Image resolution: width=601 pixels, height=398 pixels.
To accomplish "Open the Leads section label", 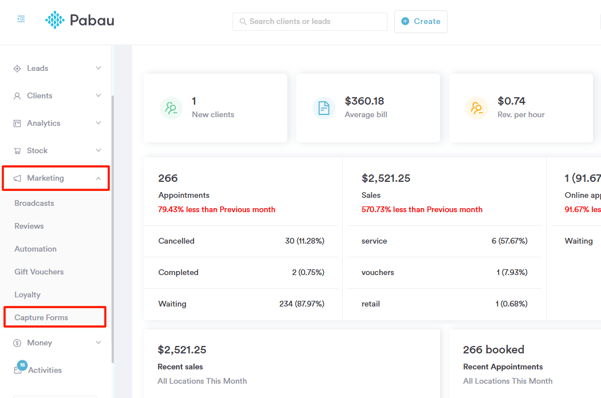I will tap(38, 68).
